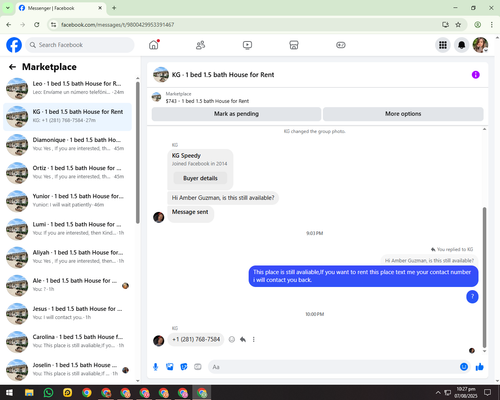The width and height of the screenshot is (500, 400).
Task: Click the +1 (281) 768-7584 message
Action: tap(196, 339)
